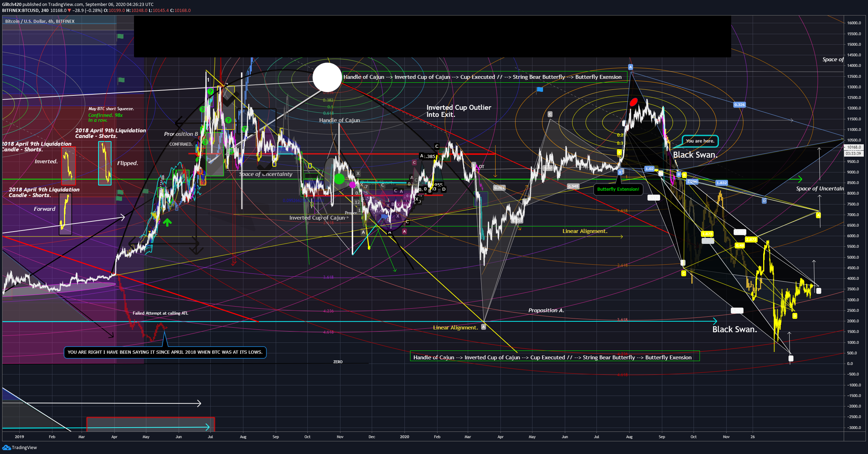Select the top green 'Handle of Cajun' text box
Image resolution: width=868 pixels, height=454 pixels.
click(x=485, y=77)
